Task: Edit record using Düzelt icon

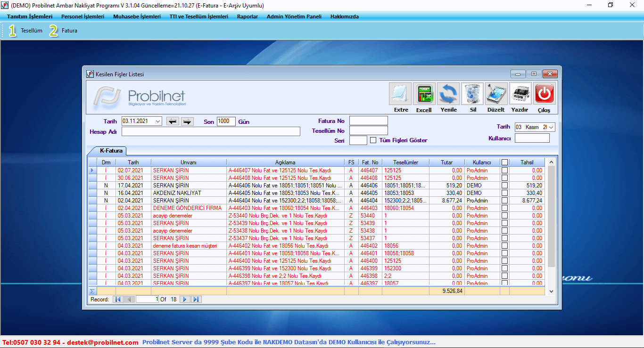Action: click(496, 94)
